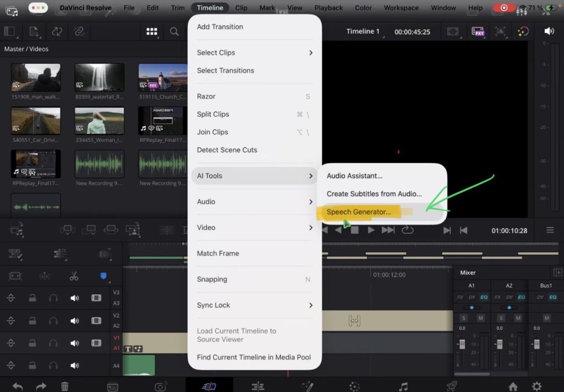Screen dimensions: 564x392
Task: Click the redo arrow in bottom bar
Action: [x=41, y=386]
